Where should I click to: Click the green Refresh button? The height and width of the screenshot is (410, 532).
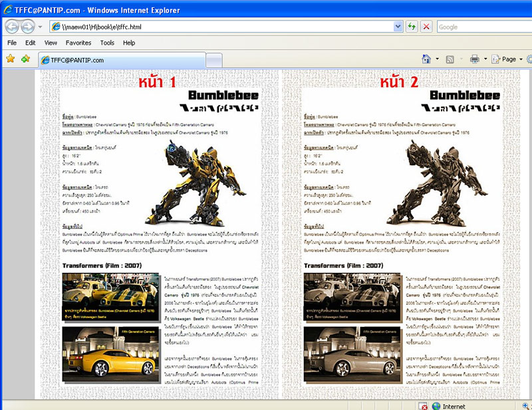click(x=412, y=27)
